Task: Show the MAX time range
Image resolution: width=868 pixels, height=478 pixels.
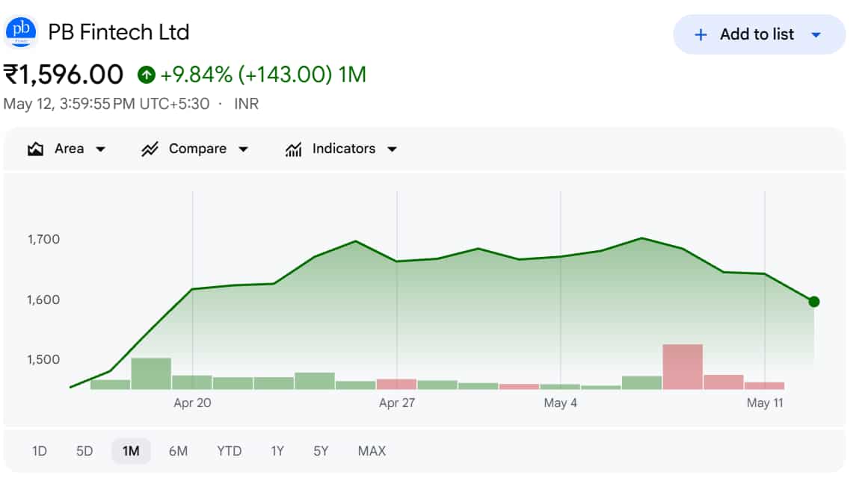Action: (x=372, y=451)
